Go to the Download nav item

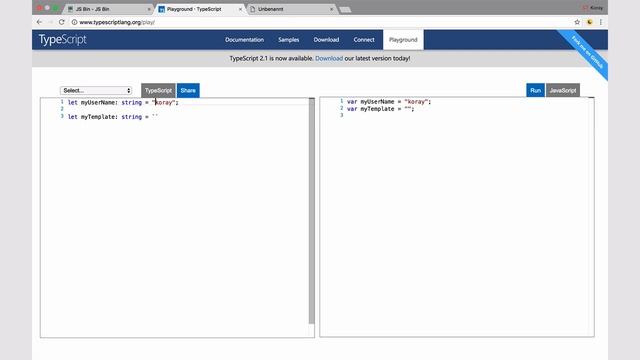(326, 40)
